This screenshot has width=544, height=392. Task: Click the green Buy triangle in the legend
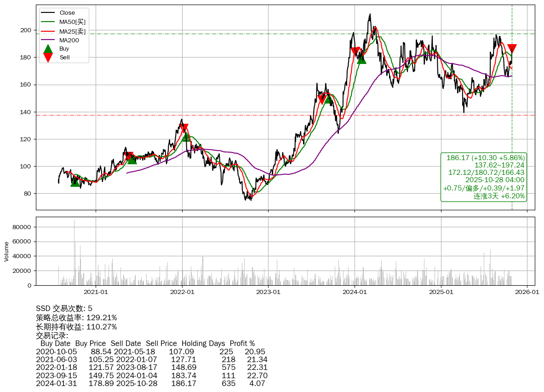(x=48, y=49)
